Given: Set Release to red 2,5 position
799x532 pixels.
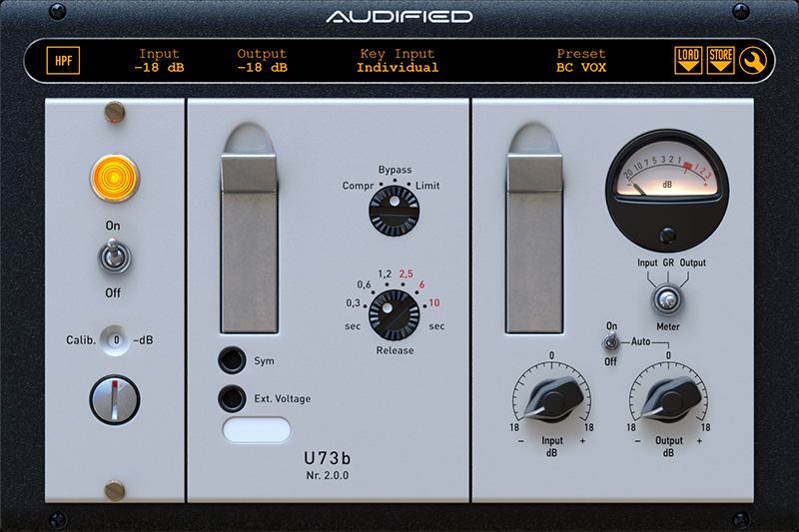Looking at the screenshot, I should click(x=406, y=273).
